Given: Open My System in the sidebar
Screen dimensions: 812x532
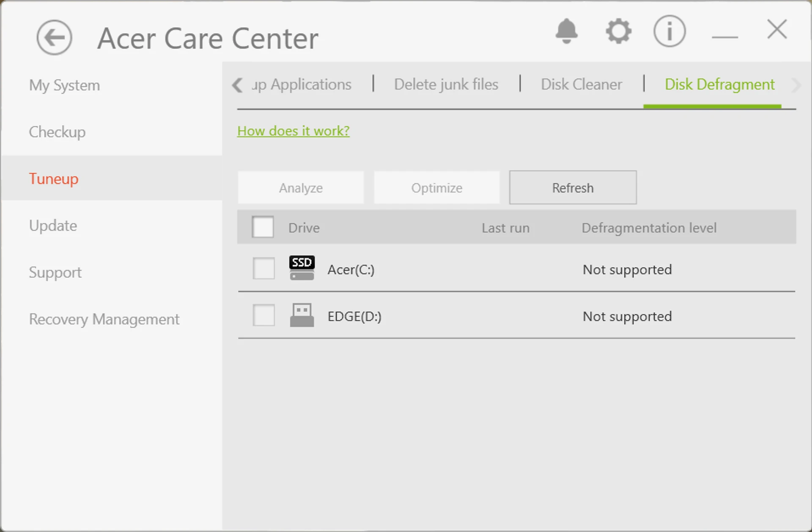Looking at the screenshot, I should [x=64, y=85].
